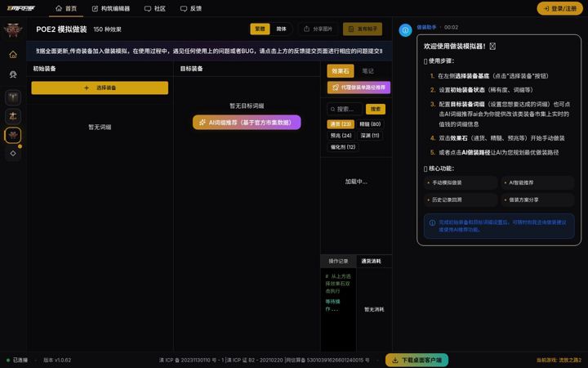Screen dimensions: 588x368
Task: Click the AI智能推荐 feature chip
Action: click(537, 182)
